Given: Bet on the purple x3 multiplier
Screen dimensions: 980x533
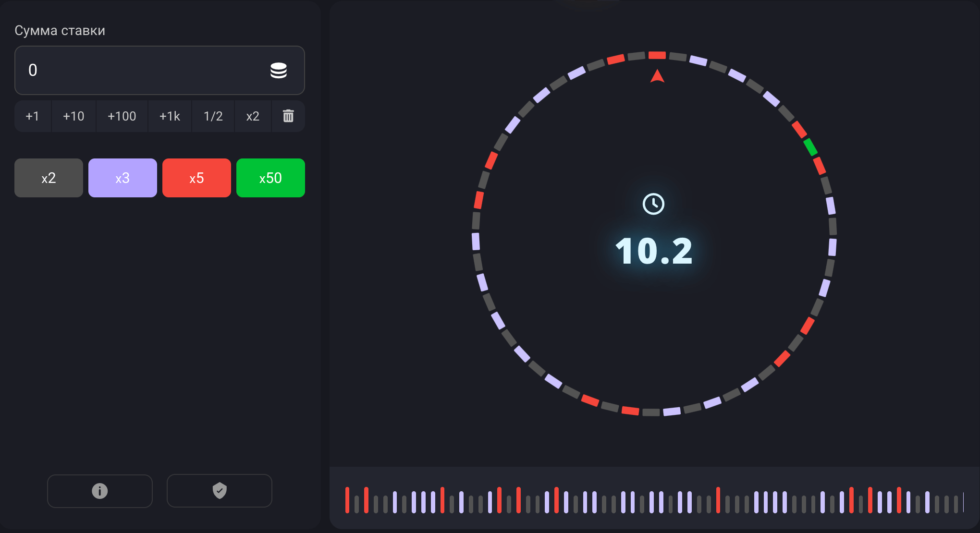Looking at the screenshot, I should (122, 178).
